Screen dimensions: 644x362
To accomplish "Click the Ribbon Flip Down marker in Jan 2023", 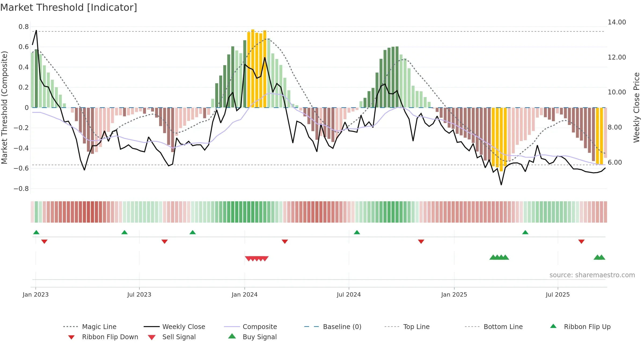I will tap(44, 242).
